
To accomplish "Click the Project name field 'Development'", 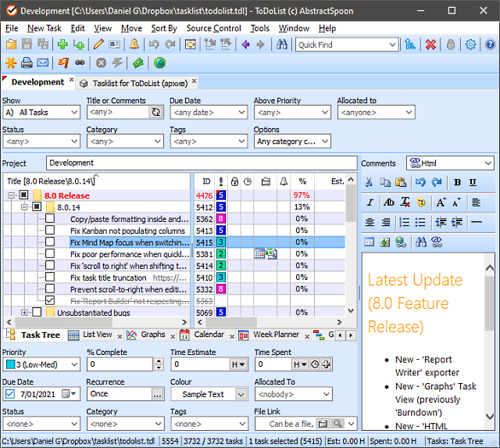I will pyautogui.click(x=202, y=163).
